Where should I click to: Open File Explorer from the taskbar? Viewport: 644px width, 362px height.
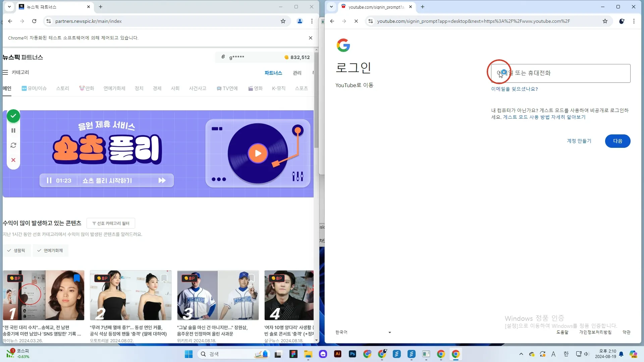coord(308,354)
